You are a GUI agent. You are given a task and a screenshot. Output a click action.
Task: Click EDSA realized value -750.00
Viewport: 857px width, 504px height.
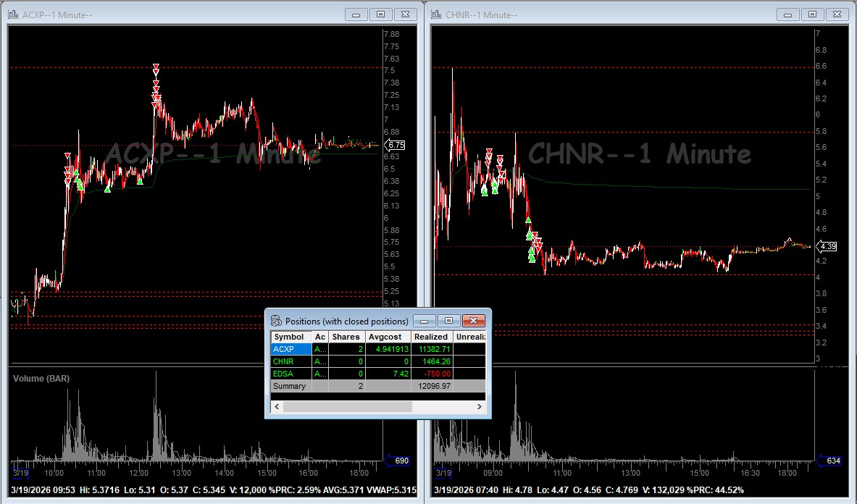pyautogui.click(x=432, y=374)
